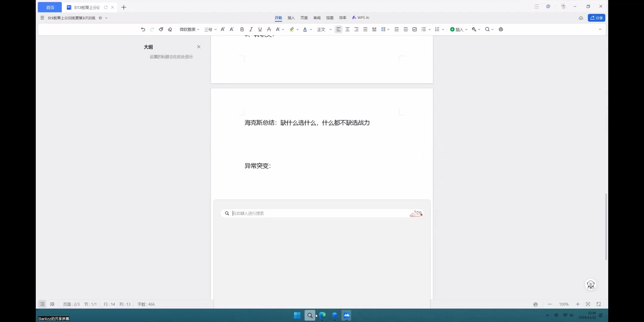The image size is (644, 322).
Task: Select the format painter tool
Action: click(161, 29)
